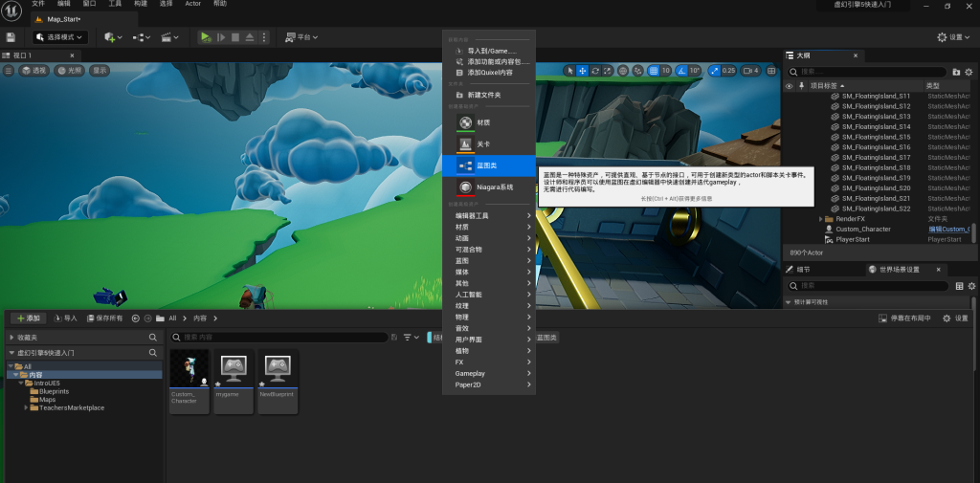Select the scale gizmo tool
Screen dimensions: 980x483
click(x=608, y=71)
